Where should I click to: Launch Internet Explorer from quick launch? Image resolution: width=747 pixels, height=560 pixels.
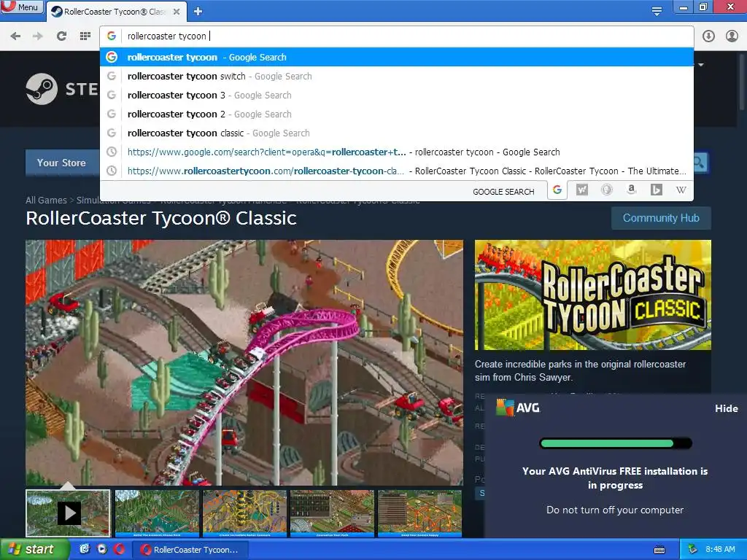click(85, 549)
